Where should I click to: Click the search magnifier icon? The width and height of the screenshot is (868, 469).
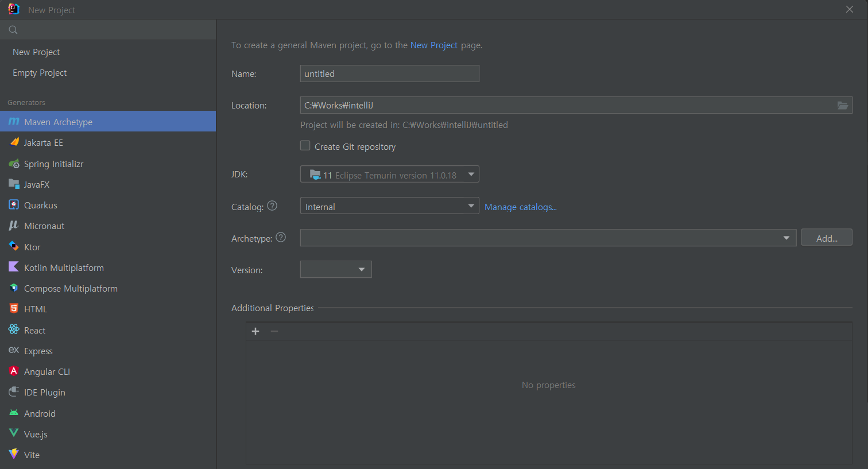13,30
